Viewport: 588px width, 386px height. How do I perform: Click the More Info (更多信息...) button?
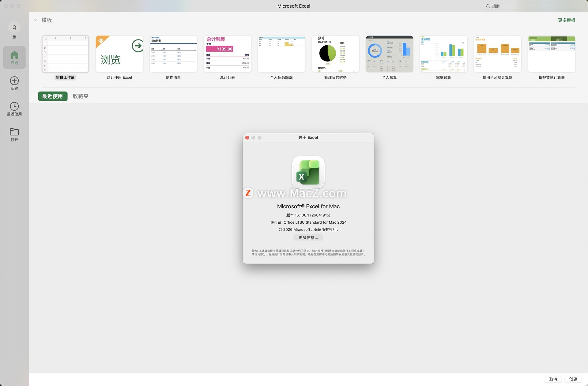308,238
